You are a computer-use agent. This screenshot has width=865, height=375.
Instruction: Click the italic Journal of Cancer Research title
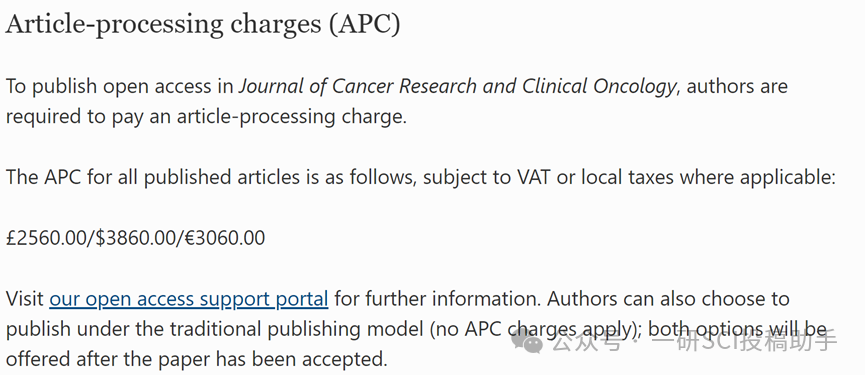click(358, 87)
